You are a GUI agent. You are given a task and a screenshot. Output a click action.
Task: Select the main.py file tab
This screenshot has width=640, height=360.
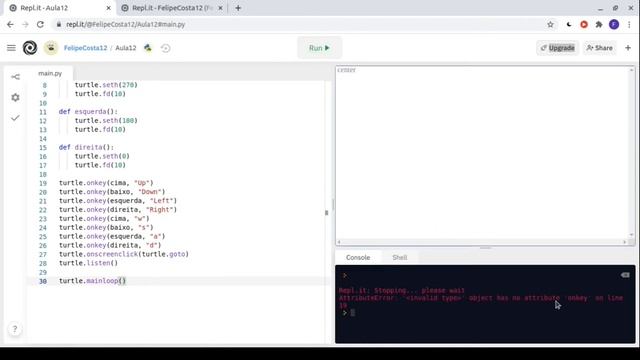(x=50, y=73)
